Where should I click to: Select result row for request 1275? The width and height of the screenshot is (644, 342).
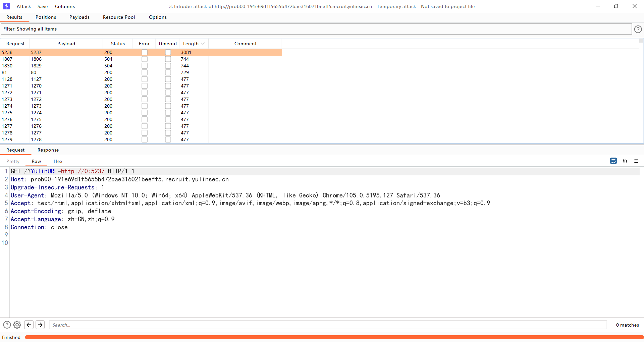pyautogui.click(x=141, y=113)
